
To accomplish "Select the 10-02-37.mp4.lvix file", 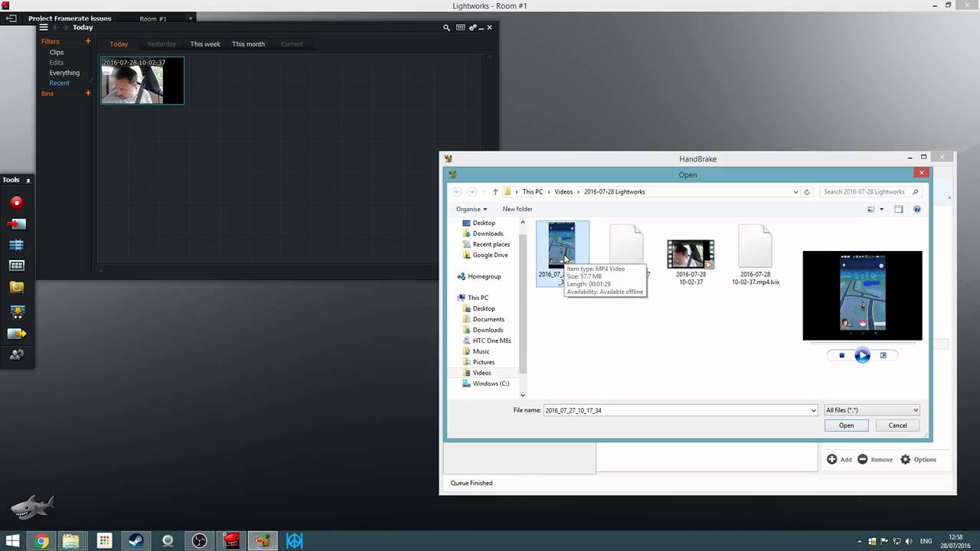I will [x=755, y=256].
